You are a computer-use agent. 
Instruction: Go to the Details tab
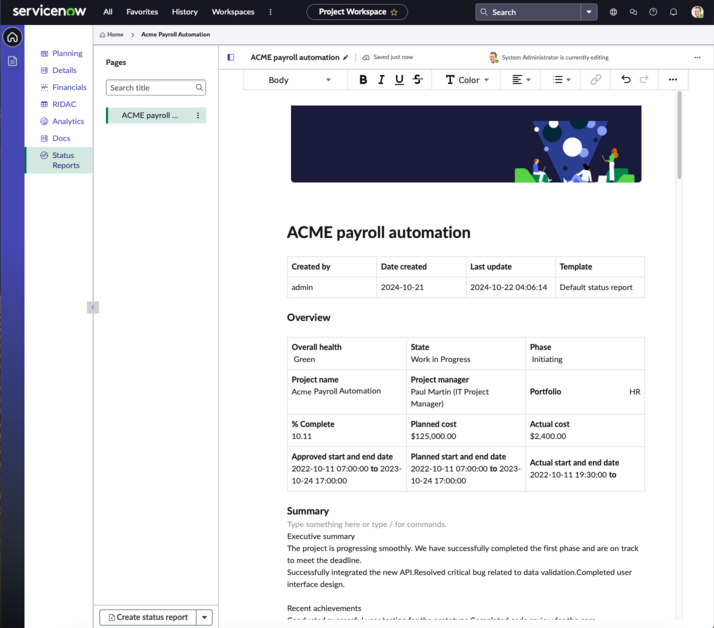(59, 70)
